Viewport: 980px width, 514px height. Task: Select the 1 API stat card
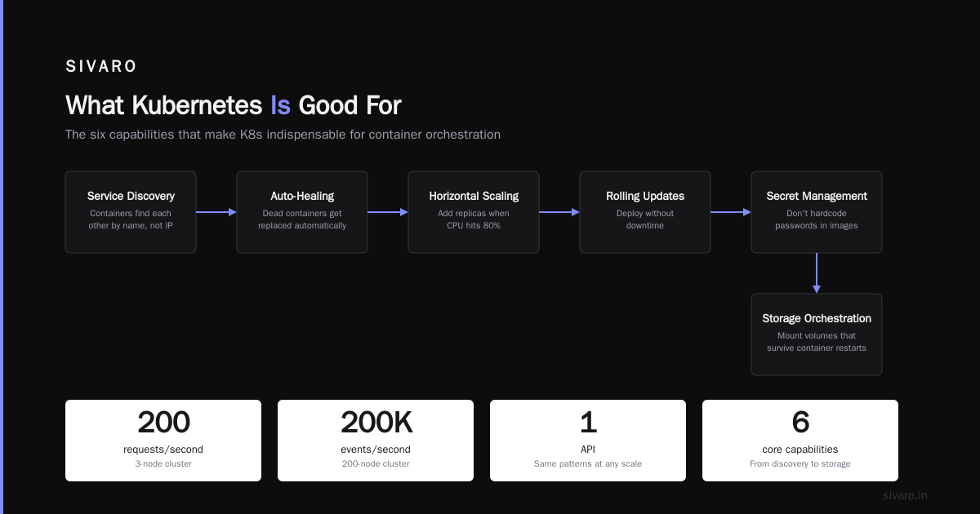pyautogui.click(x=588, y=441)
